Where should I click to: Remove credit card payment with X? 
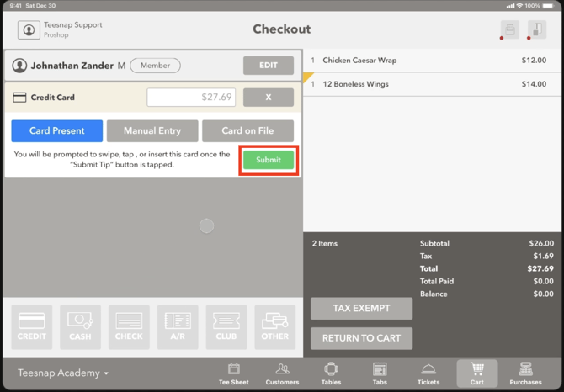tap(269, 98)
